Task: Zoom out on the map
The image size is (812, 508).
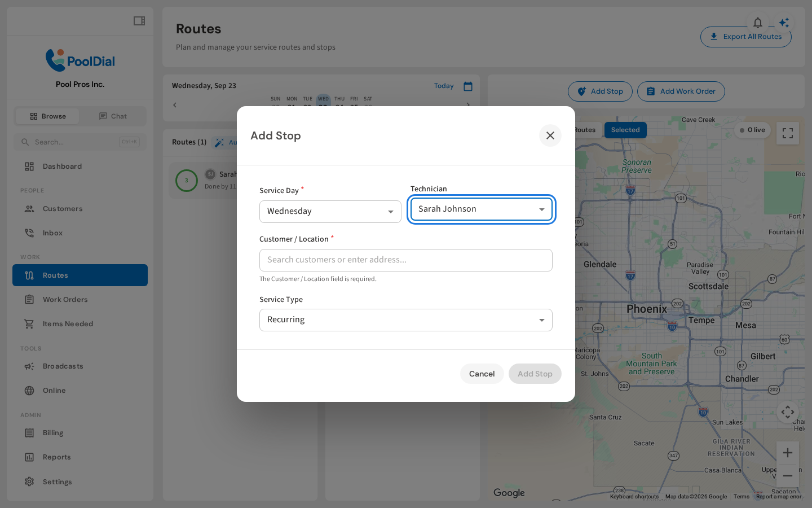Action: click(788, 476)
